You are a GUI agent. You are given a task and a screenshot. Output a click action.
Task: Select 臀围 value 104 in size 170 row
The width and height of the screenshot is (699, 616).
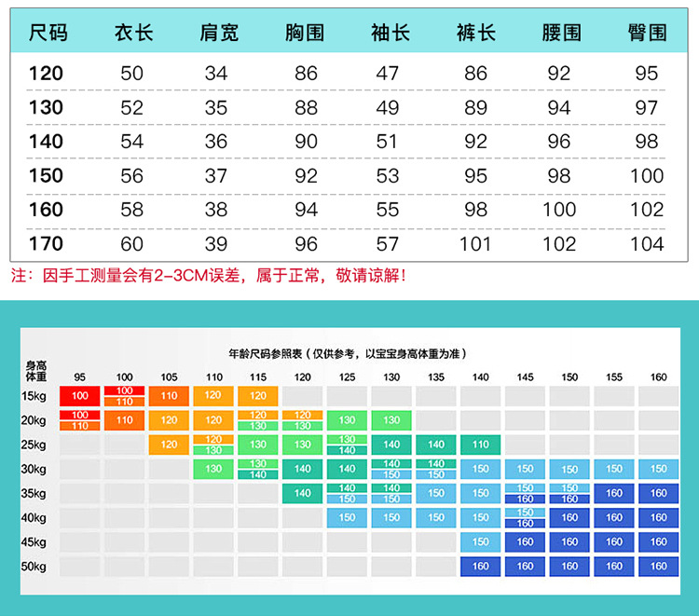[647, 244]
